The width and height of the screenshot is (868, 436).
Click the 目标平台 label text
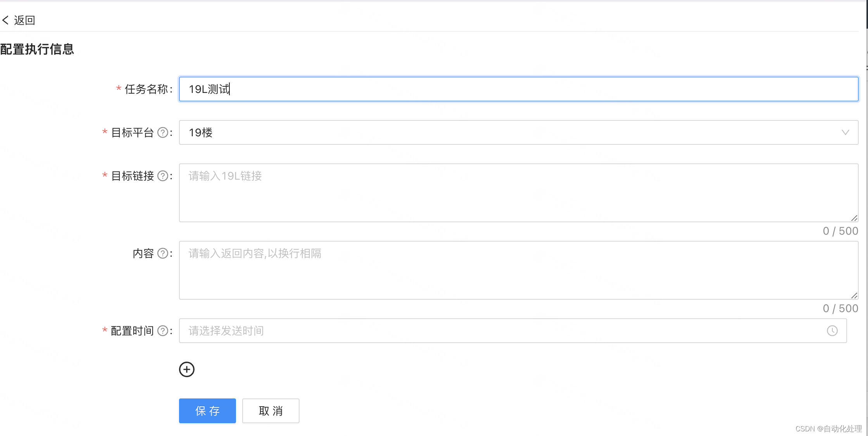133,133
